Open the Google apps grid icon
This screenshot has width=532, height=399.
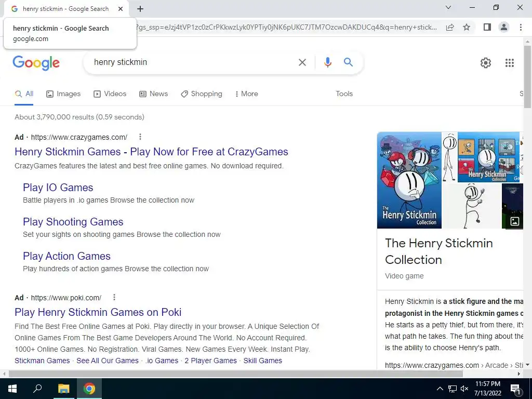coord(509,63)
